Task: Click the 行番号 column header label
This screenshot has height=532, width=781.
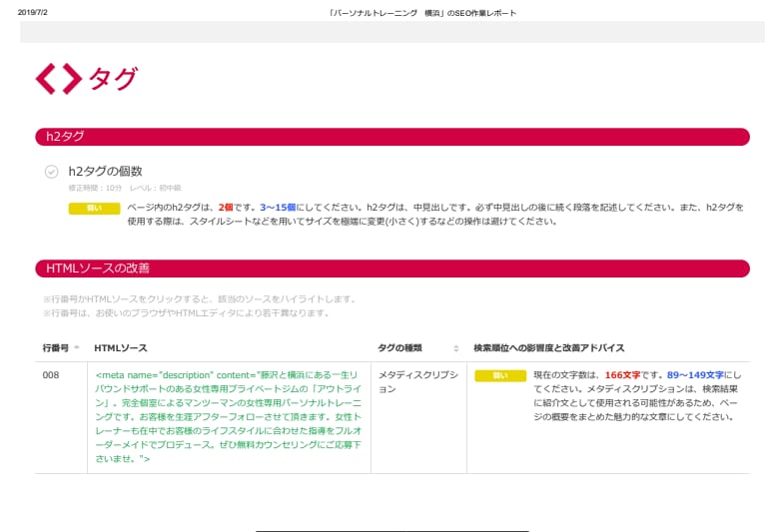Action: coord(55,348)
